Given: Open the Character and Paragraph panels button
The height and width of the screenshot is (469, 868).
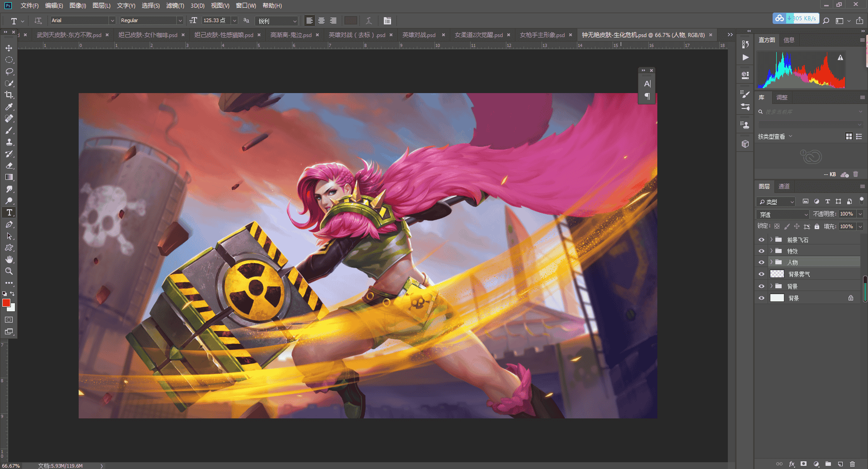Looking at the screenshot, I should point(387,20).
